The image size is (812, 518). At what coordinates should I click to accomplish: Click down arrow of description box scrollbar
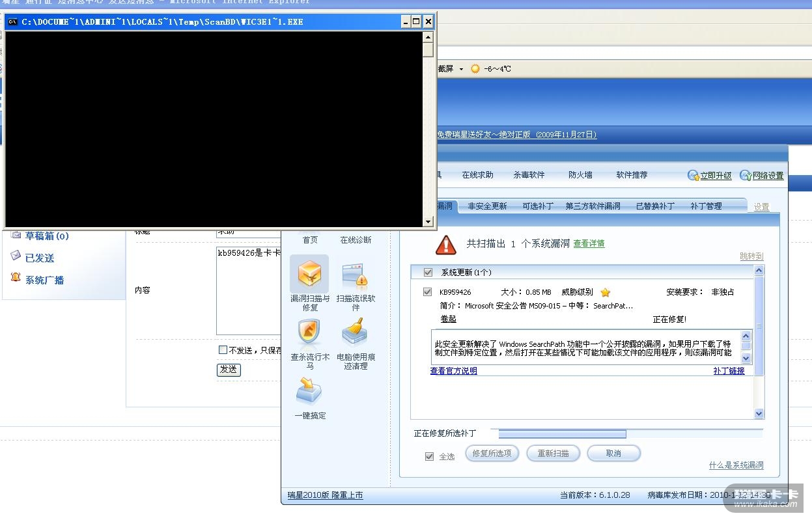click(746, 358)
